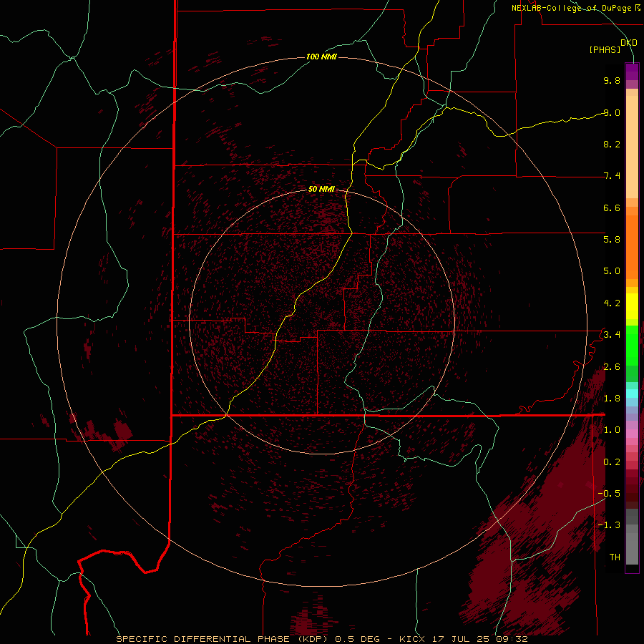Click the 4.2 value on the color scale
The width and height of the screenshot is (644, 644).
pyautogui.click(x=612, y=303)
